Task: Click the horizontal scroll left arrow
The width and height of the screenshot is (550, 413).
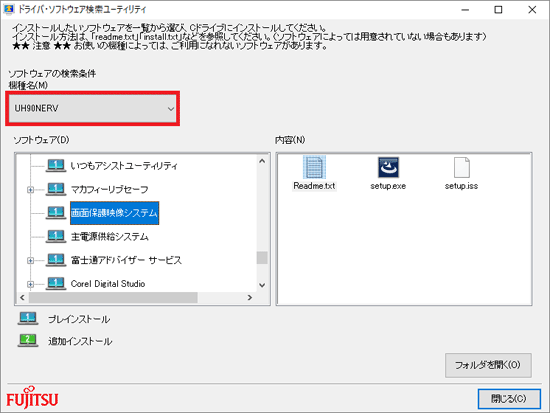Action: pos(22,298)
